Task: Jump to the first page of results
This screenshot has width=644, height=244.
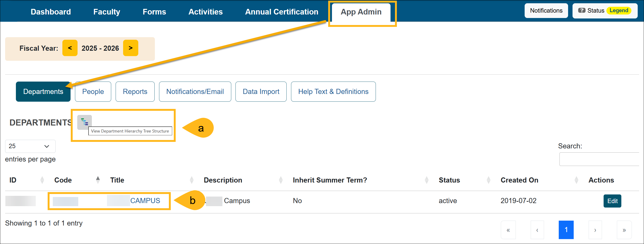Action: (508, 230)
